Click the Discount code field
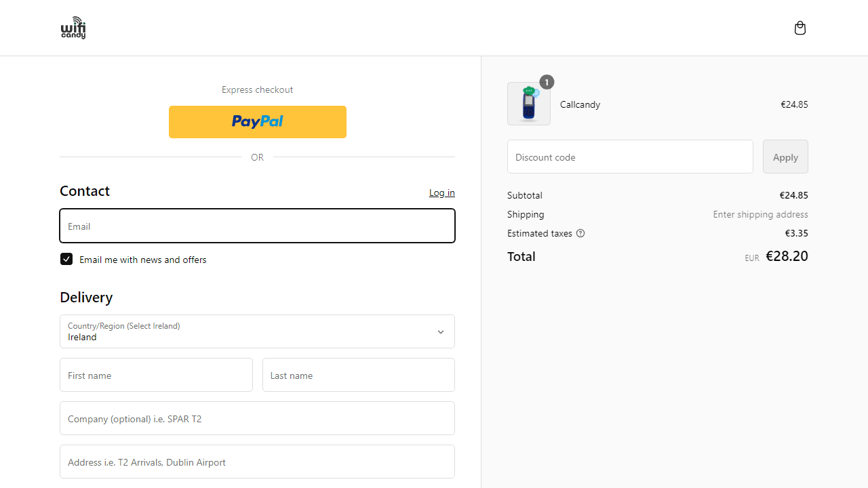This screenshot has width=868, height=488. pos(630,157)
